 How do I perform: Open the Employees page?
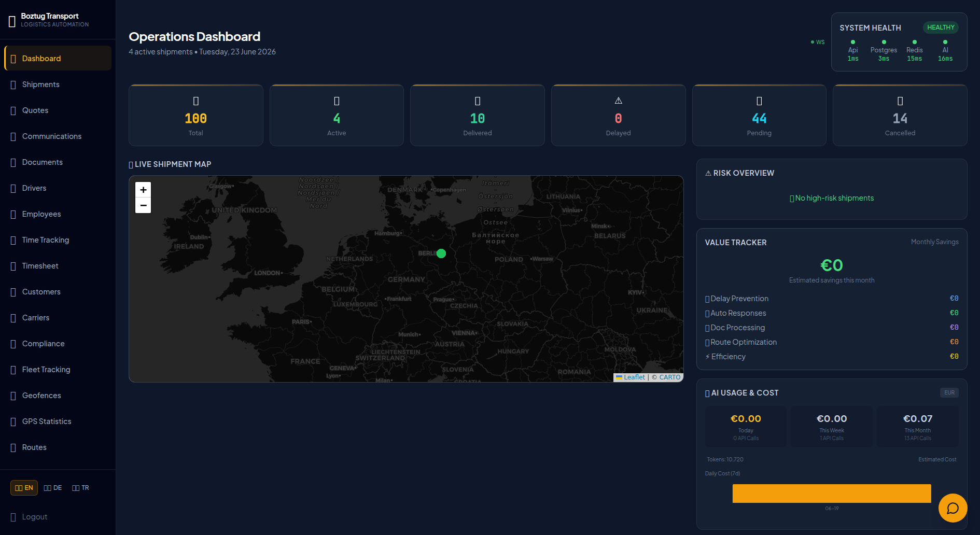[58, 214]
